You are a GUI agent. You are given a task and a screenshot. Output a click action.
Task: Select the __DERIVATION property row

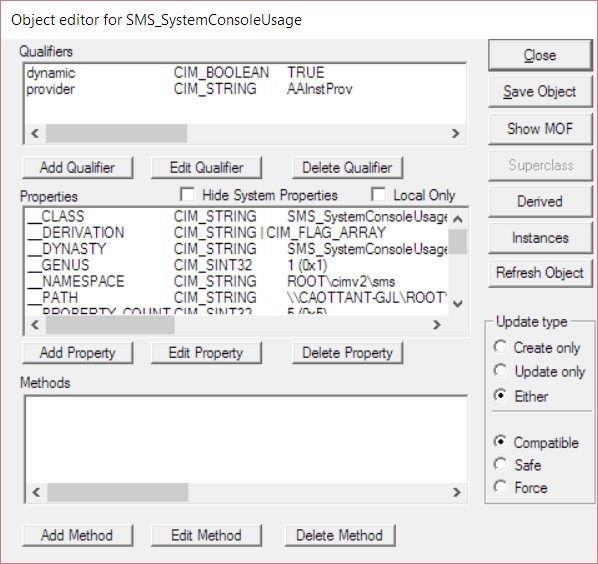pos(236,232)
